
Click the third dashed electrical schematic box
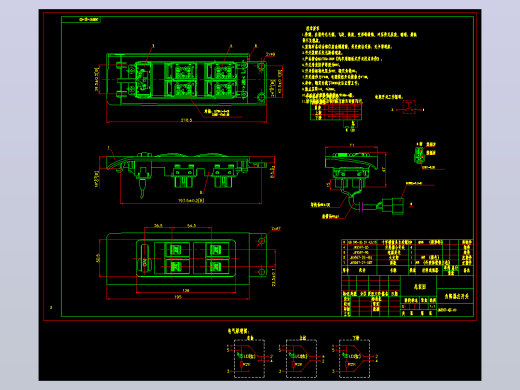pos(354,359)
